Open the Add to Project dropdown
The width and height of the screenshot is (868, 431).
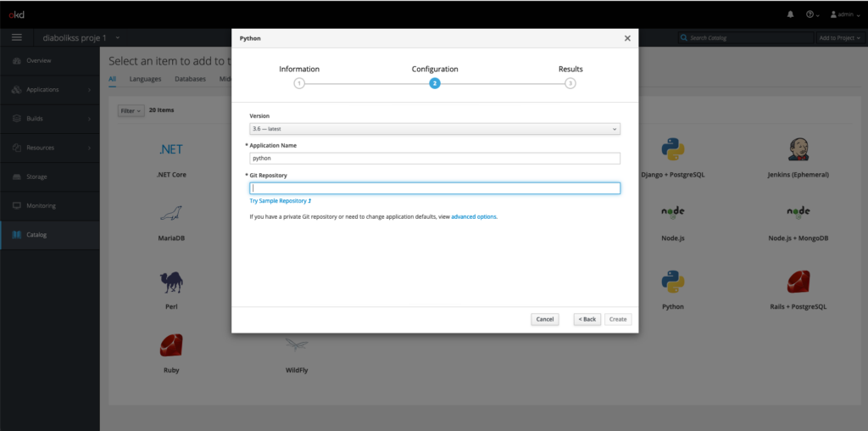pyautogui.click(x=840, y=37)
